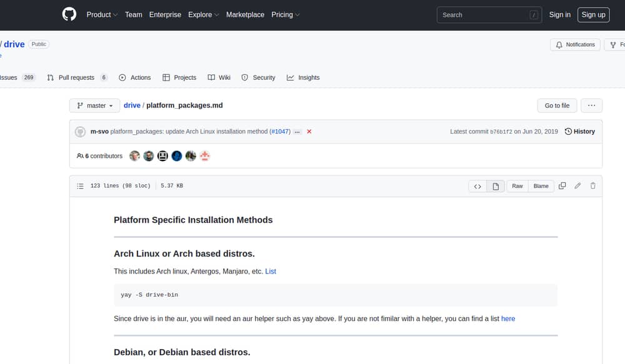Click the slash shortcut key icon in search

tap(534, 15)
